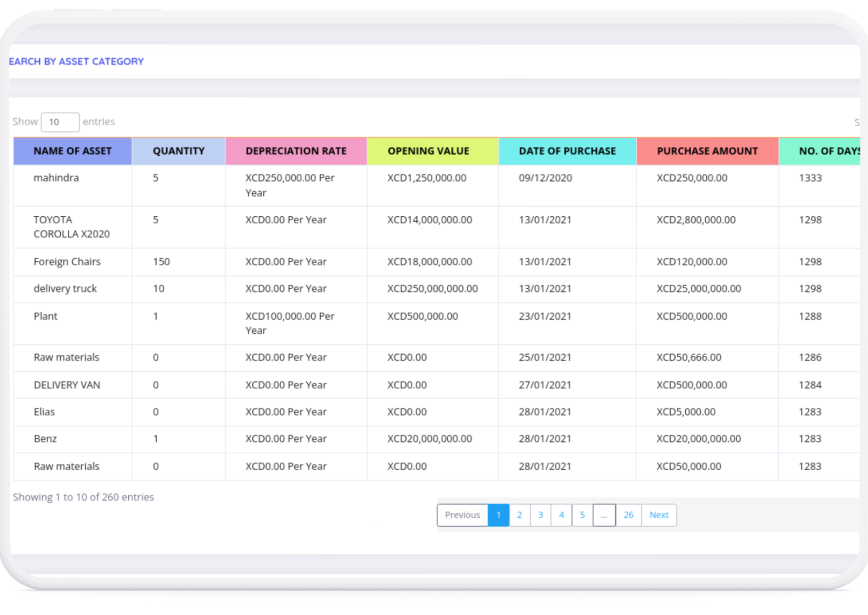
Task: Sort table by Quantity column header
Action: (x=178, y=151)
